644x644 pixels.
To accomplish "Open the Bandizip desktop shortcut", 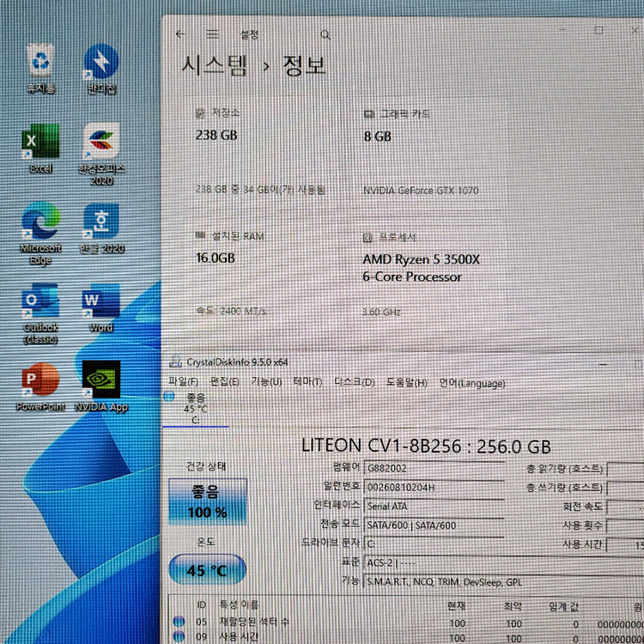I will [101, 69].
